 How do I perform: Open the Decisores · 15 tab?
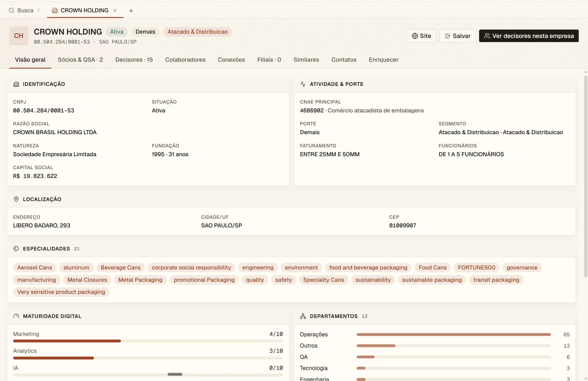click(x=134, y=60)
